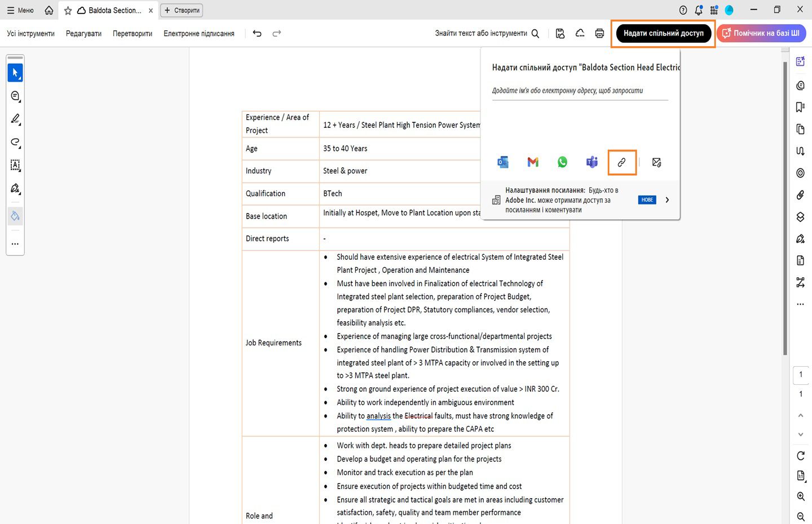
Task: Open the node path arrows panel icon
Action: [x=800, y=282]
